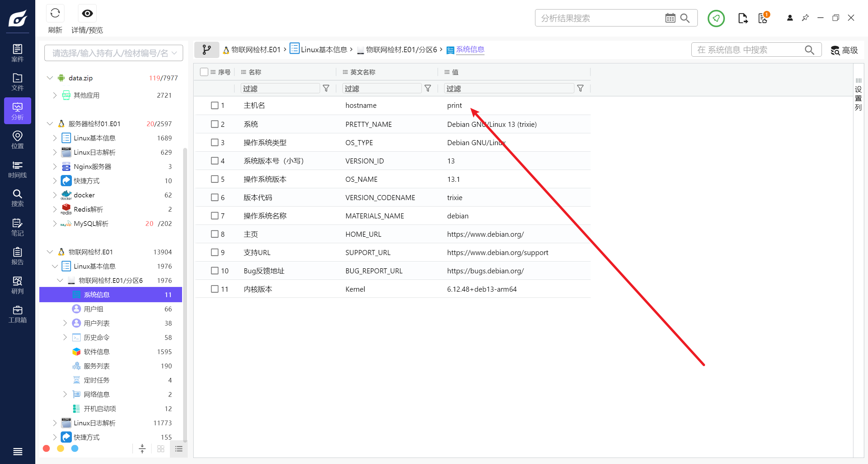Open the 详情/预览 eye preview icon

(x=87, y=14)
